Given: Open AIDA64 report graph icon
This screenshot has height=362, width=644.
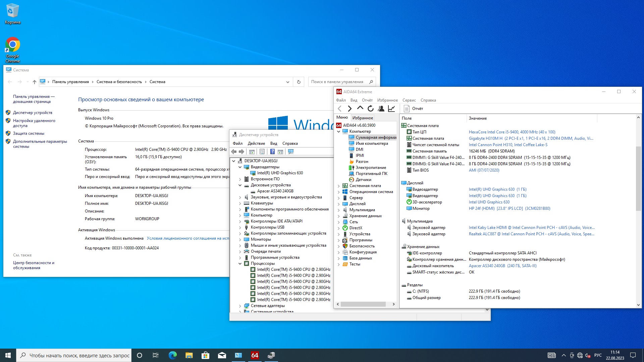Looking at the screenshot, I should point(391,109).
